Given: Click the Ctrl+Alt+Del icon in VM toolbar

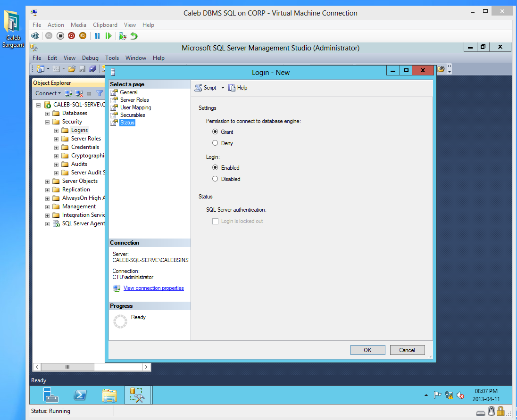Looking at the screenshot, I should [34, 36].
